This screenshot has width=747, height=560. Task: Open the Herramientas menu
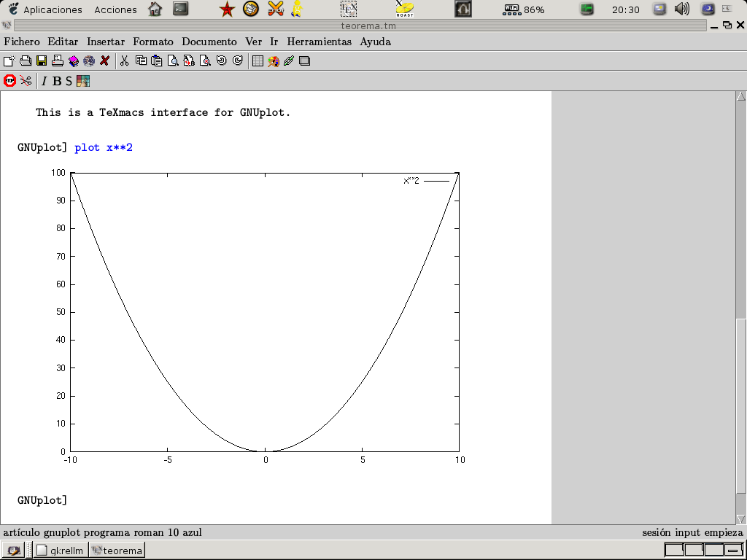click(x=319, y=42)
